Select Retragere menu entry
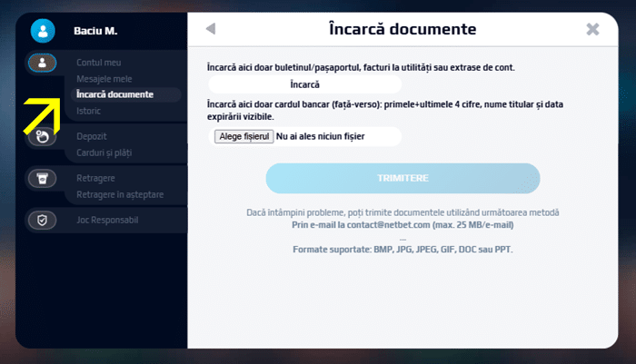The image size is (636, 364). [95, 178]
